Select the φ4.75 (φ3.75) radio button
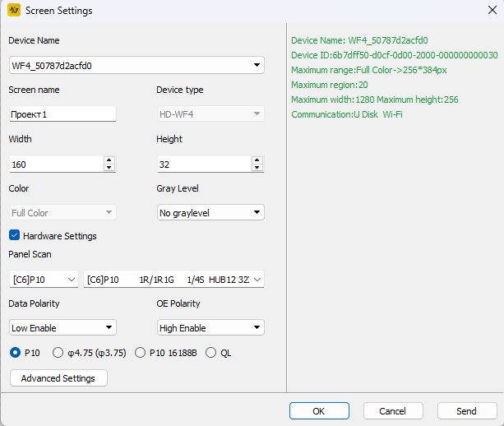This screenshot has height=426, width=504. pyautogui.click(x=58, y=353)
